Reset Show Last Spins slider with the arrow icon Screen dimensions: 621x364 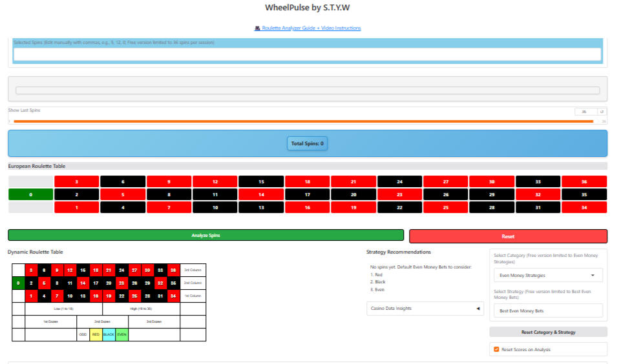pyautogui.click(x=602, y=112)
